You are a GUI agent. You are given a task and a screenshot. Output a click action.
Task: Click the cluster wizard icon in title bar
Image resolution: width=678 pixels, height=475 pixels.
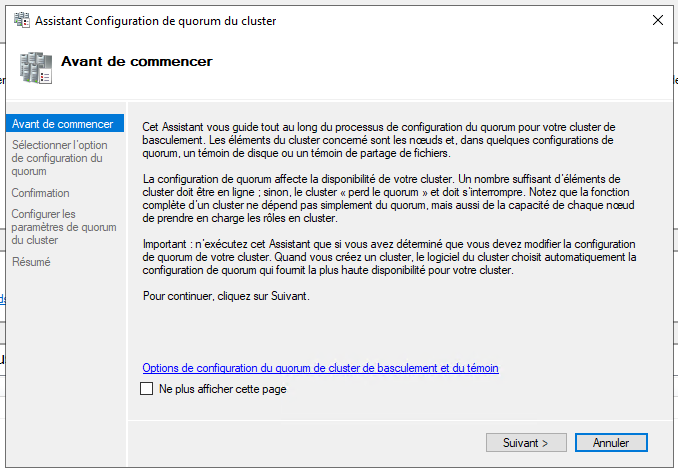pos(22,20)
